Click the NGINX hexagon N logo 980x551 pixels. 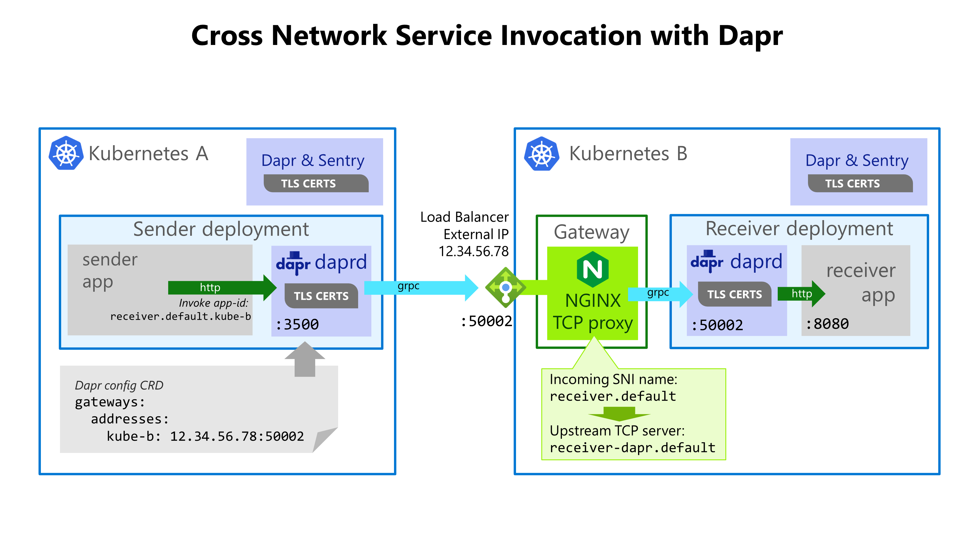[592, 269]
